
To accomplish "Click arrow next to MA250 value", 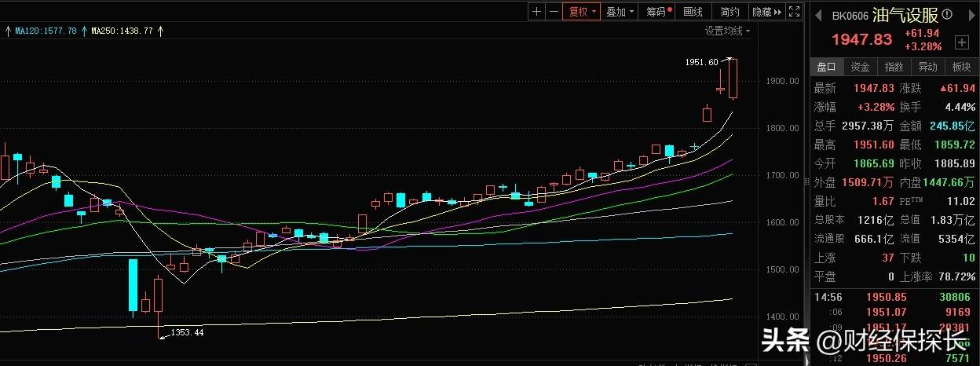I will [x=160, y=31].
